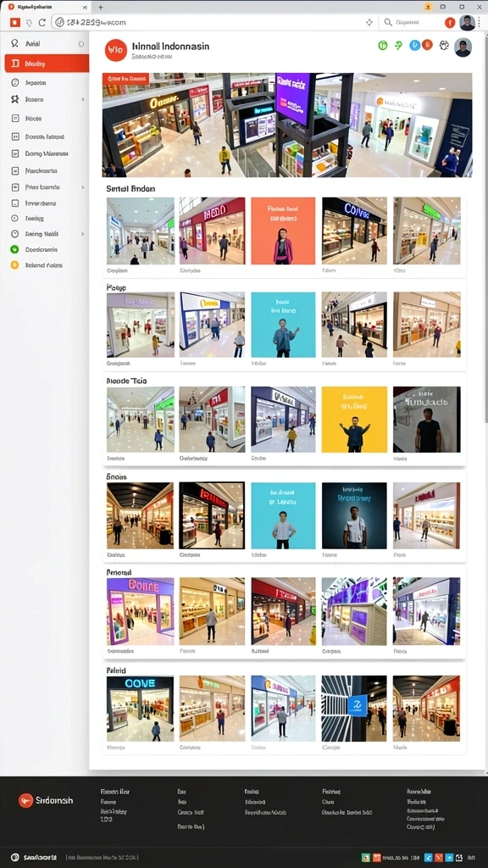
Task: Click the bookmark star in address bar
Action: 369,23
